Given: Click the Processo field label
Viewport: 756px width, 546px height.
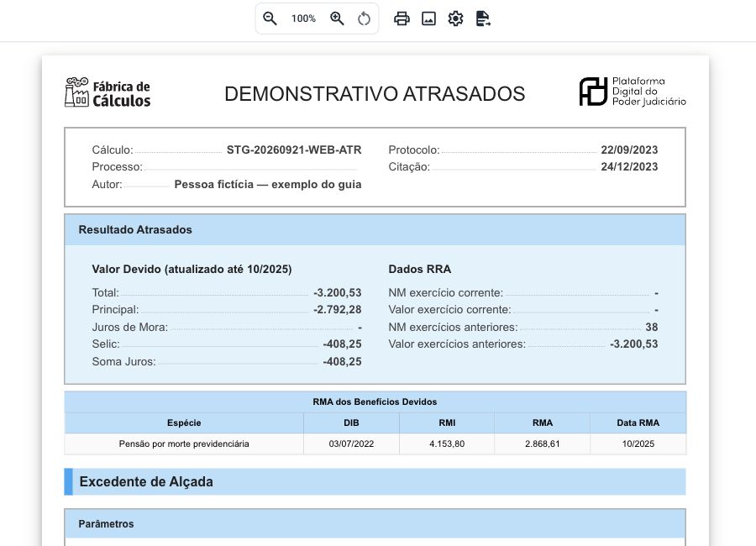Looking at the screenshot, I should (117, 167).
